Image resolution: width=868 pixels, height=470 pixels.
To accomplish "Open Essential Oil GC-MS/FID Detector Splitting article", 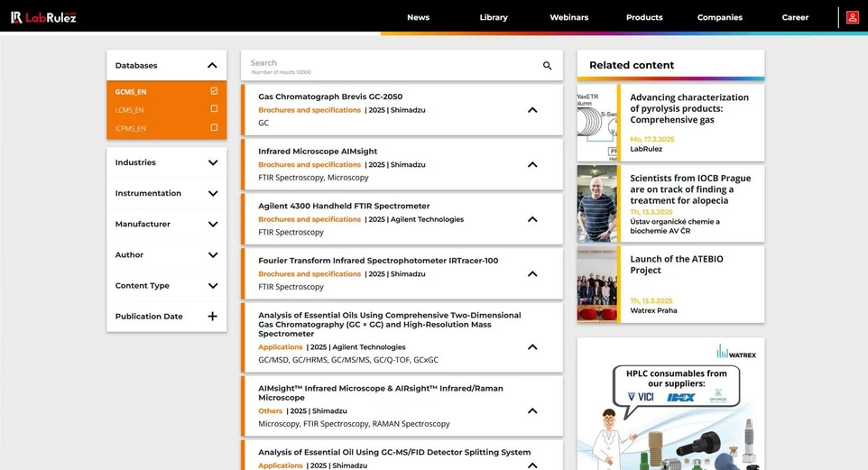I will tap(394, 452).
